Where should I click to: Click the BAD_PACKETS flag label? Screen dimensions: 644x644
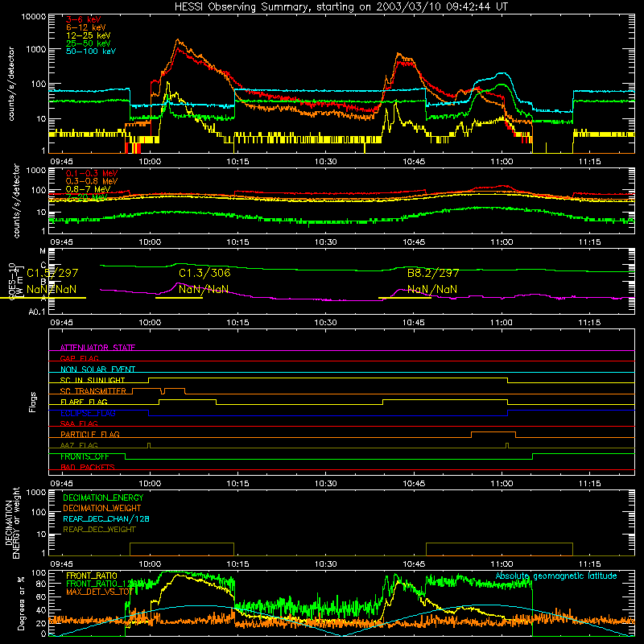(88, 467)
